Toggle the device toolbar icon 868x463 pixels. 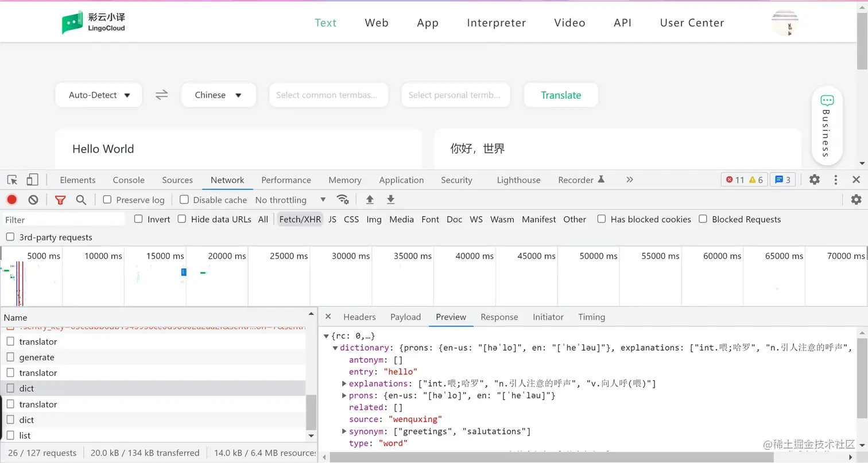pyautogui.click(x=32, y=180)
